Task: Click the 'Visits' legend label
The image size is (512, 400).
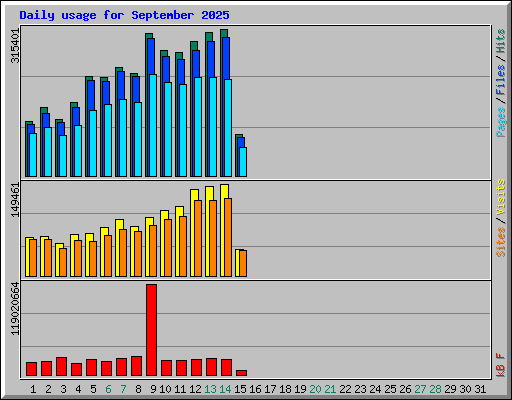Action: pos(501,197)
